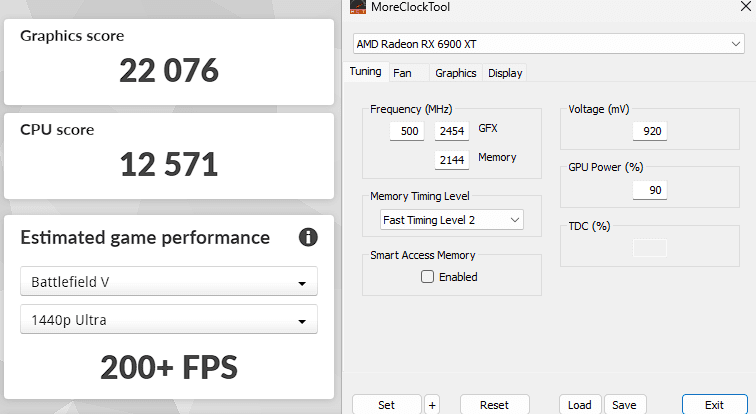The image size is (756, 414).
Task: Click the Frequency (MHz) group label
Action: 411,109
